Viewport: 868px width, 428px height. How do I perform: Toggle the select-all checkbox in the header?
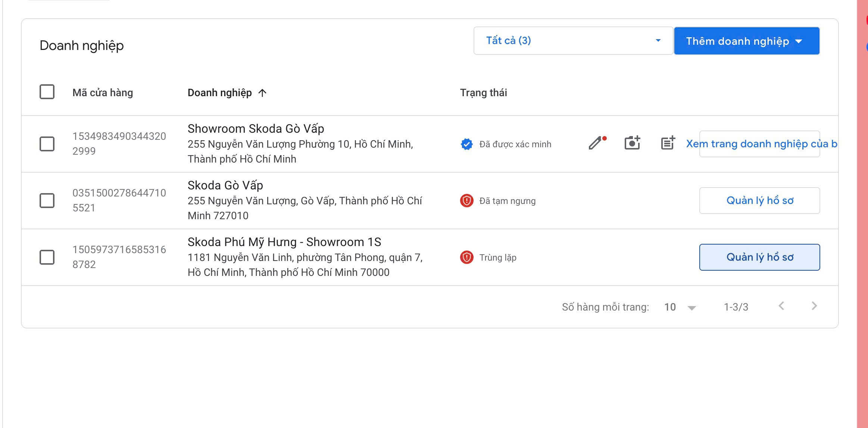tap(46, 92)
